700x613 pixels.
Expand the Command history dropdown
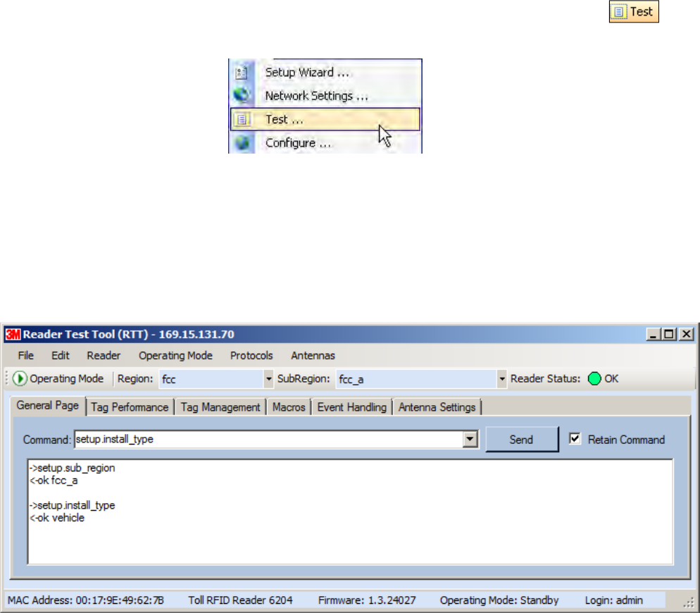470,439
